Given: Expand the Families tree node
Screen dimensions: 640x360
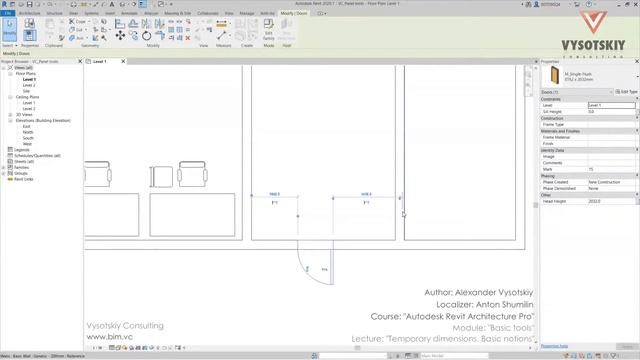Looking at the screenshot, I should point(4,167).
